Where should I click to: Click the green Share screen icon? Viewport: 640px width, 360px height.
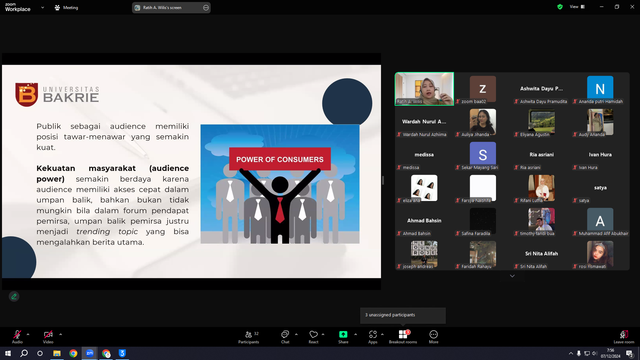coord(343,334)
